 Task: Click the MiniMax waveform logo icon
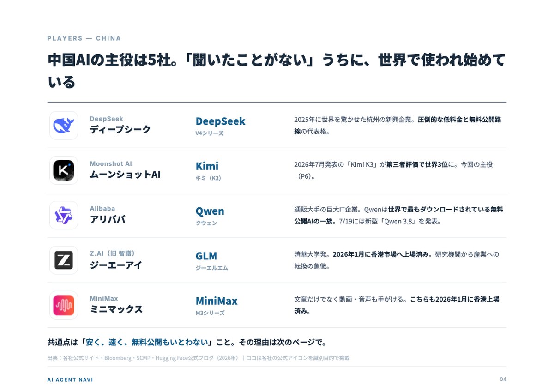coord(64,305)
